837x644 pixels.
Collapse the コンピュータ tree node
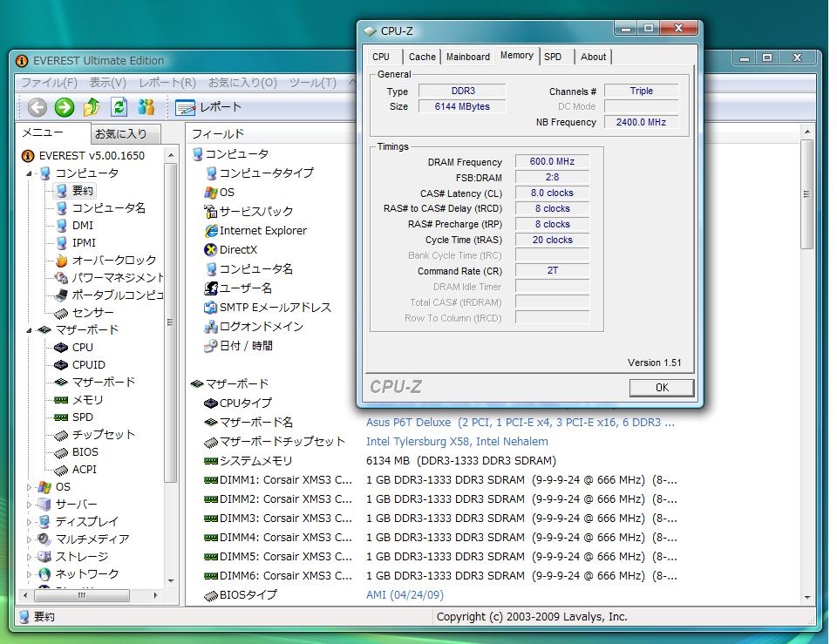coord(29,173)
